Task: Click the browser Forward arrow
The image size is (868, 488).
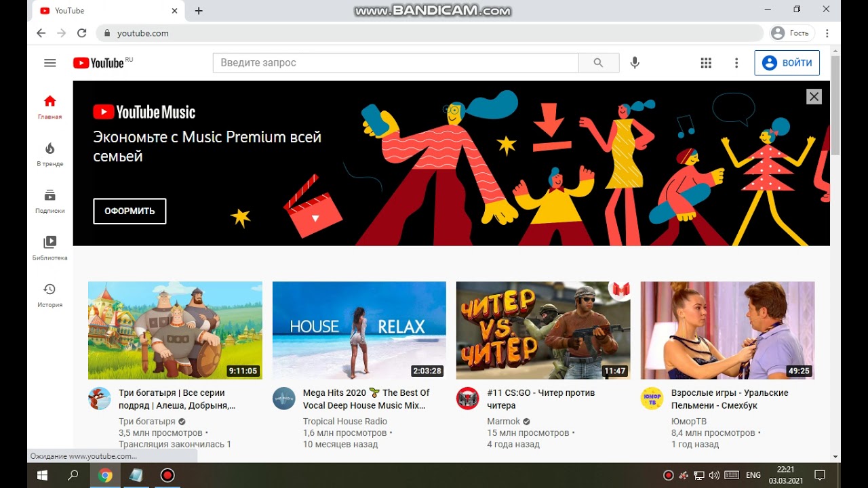Action: click(x=62, y=33)
